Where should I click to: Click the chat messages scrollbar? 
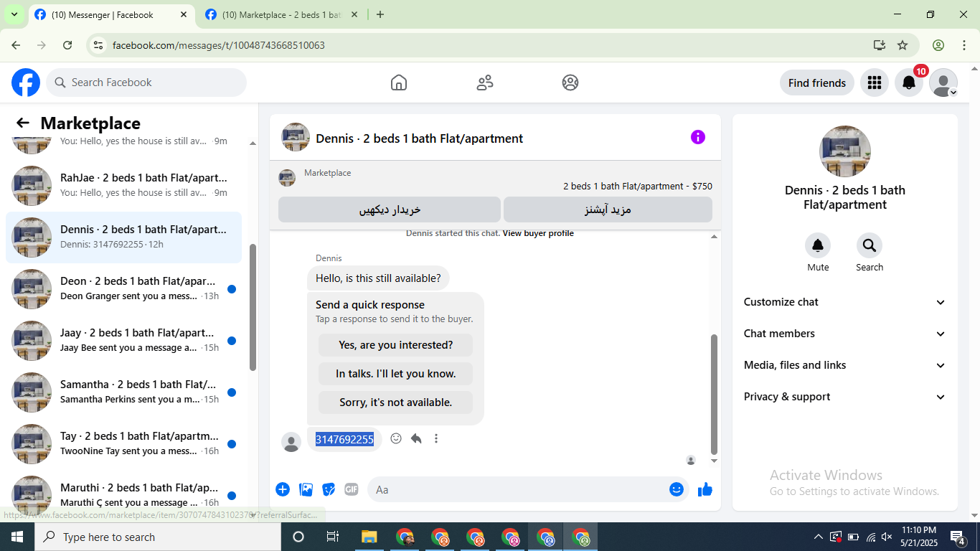pyautogui.click(x=714, y=395)
